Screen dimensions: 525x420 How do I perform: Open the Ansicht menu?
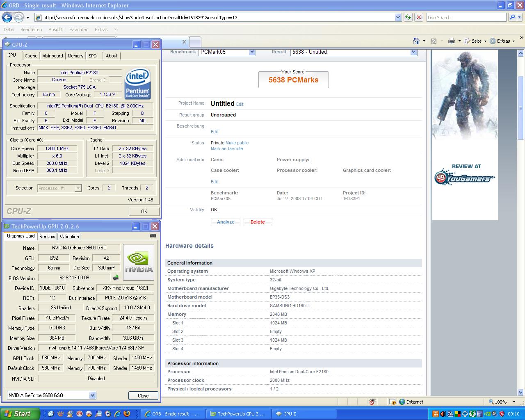pos(56,30)
